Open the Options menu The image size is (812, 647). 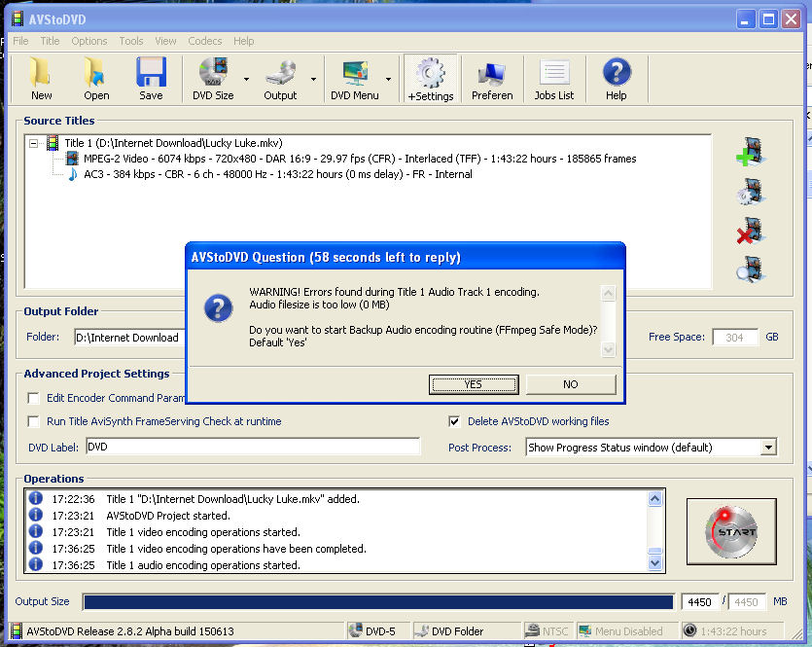(89, 41)
